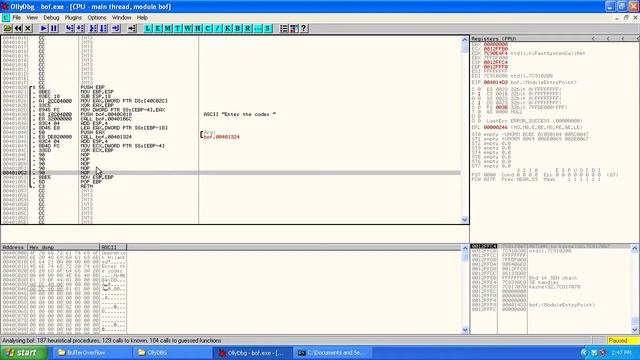Click the stack pane scroll-up arrow

click(x=635, y=248)
